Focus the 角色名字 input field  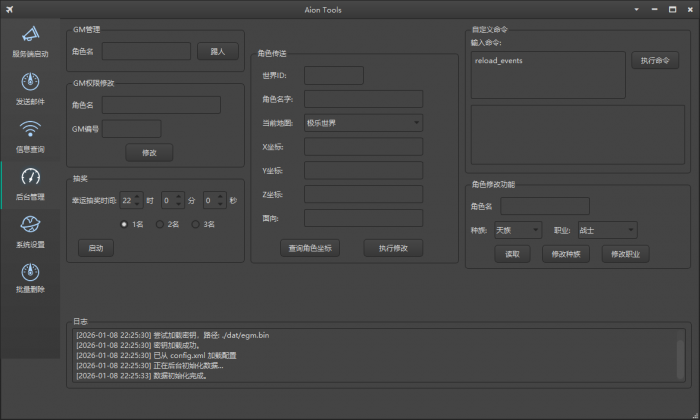(x=363, y=99)
